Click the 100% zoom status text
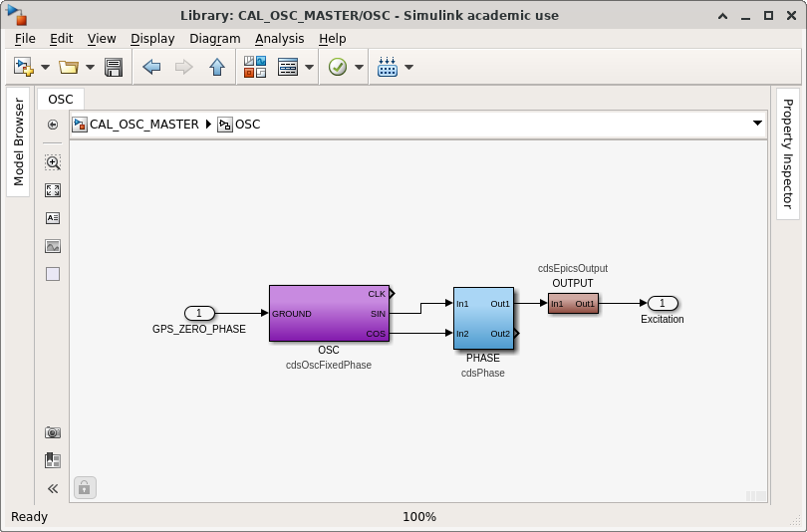The width and height of the screenshot is (807, 532). 418,517
